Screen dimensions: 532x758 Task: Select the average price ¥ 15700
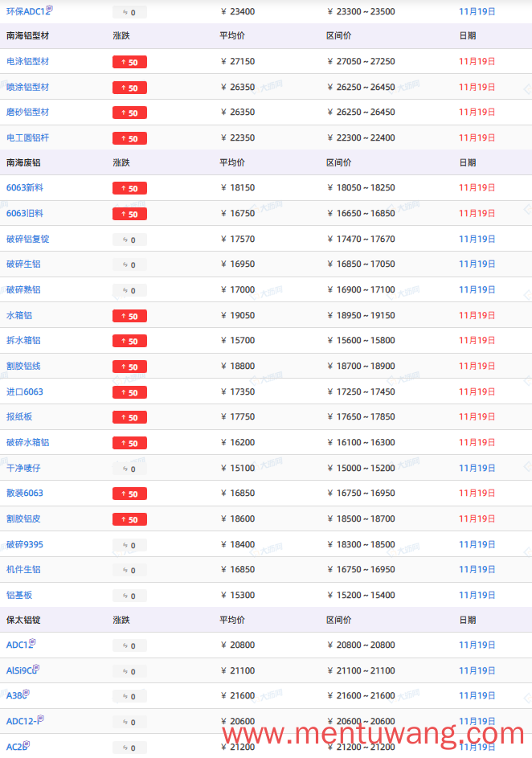click(x=238, y=340)
